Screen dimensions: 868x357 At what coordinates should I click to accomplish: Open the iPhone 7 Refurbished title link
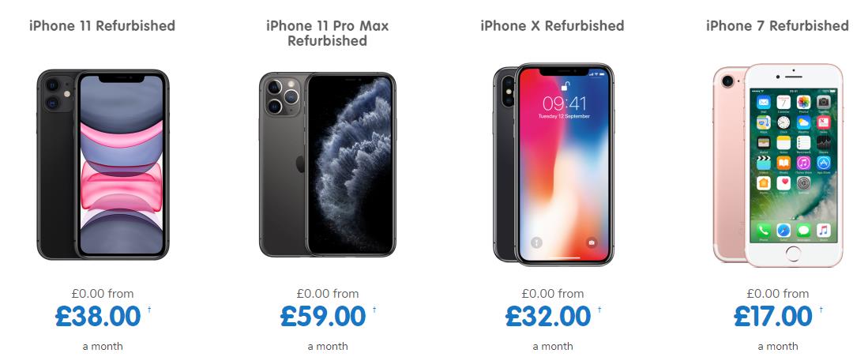coord(778,26)
